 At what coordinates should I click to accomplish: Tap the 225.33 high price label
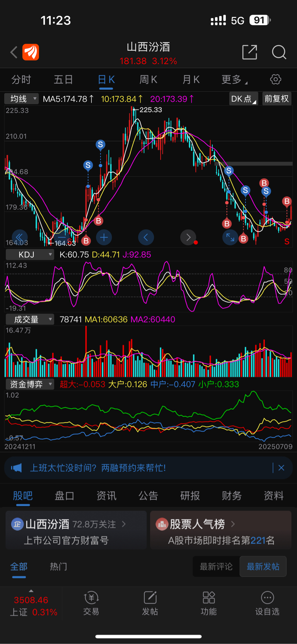tap(151, 110)
